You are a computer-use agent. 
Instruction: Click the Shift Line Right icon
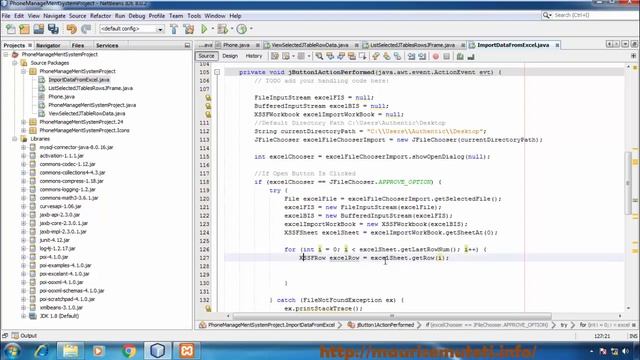click(422, 56)
